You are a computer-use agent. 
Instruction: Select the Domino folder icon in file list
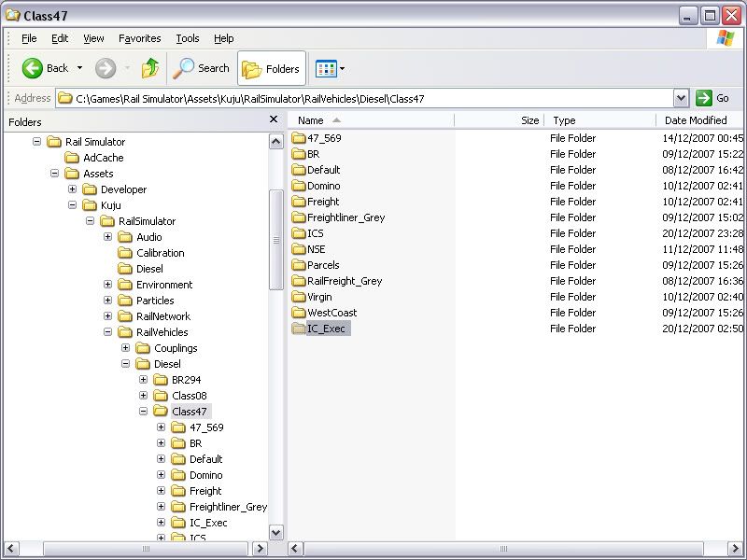(x=299, y=186)
